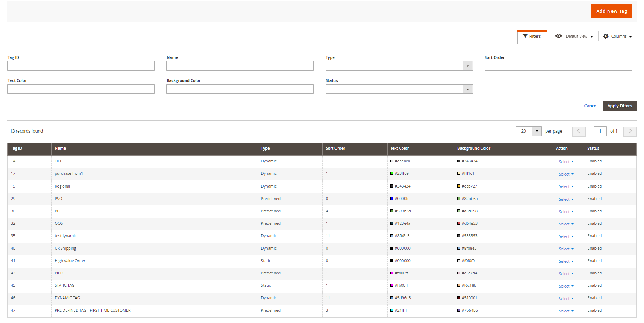
Task: Click the Background Color filter input
Action: pyautogui.click(x=240, y=89)
